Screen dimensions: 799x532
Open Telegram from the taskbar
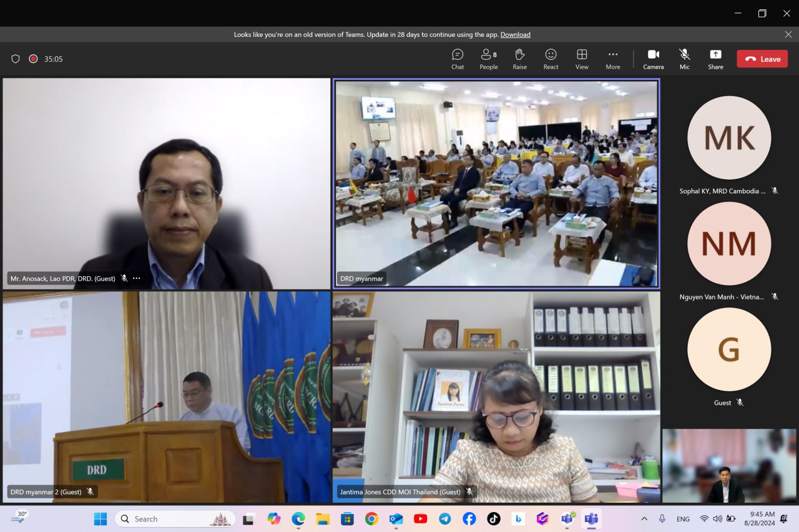[x=445, y=519]
